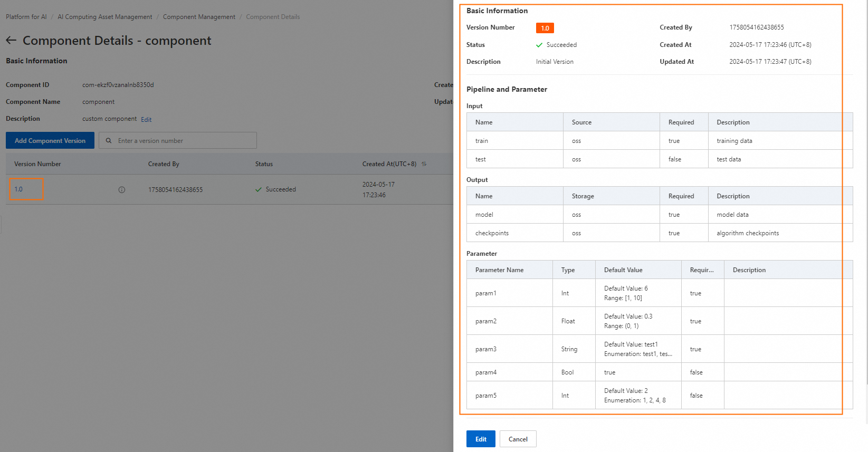Select Created By 1758054162438655 in version row
The height and width of the screenshot is (452, 868).
[175, 190]
